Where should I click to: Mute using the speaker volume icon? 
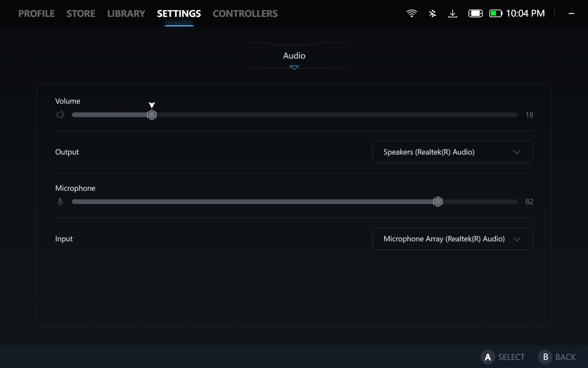click(60, 115)
